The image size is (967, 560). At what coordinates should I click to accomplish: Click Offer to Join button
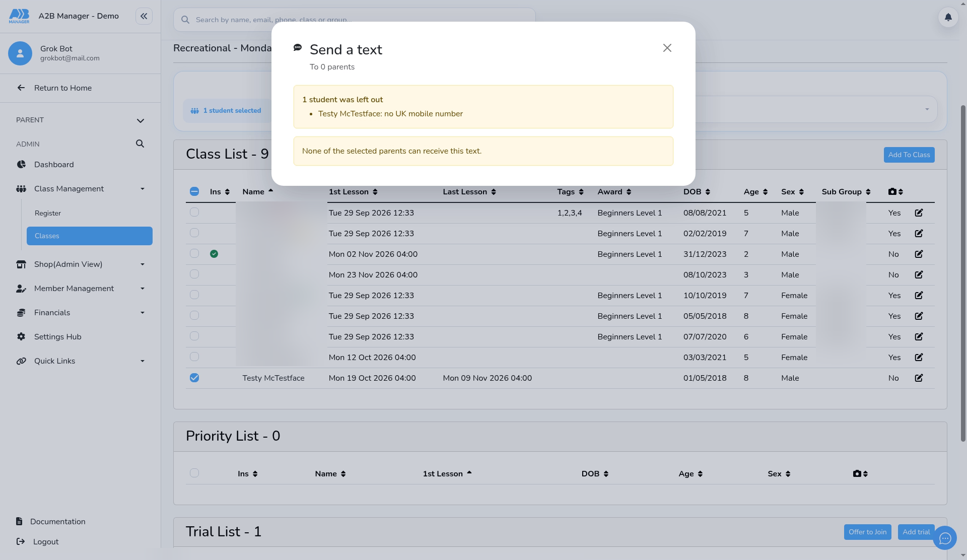(x=867, y=532)
